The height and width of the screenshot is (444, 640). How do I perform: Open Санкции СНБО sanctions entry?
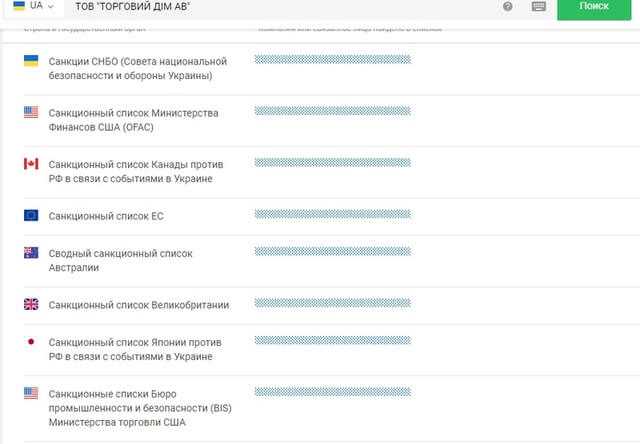point(138,69)
